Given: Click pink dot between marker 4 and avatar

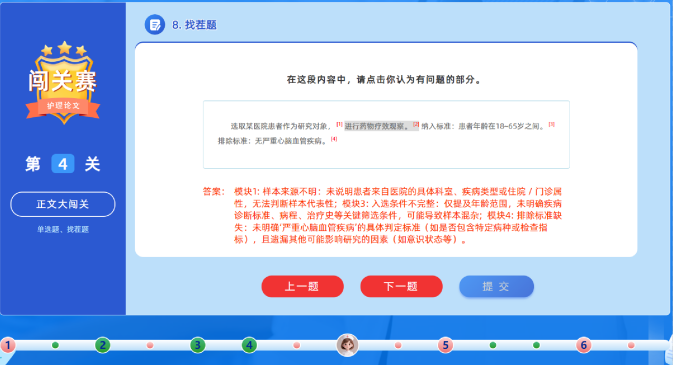Looking at the screenshot, I should pyautogui.click(x=297, y=345).
